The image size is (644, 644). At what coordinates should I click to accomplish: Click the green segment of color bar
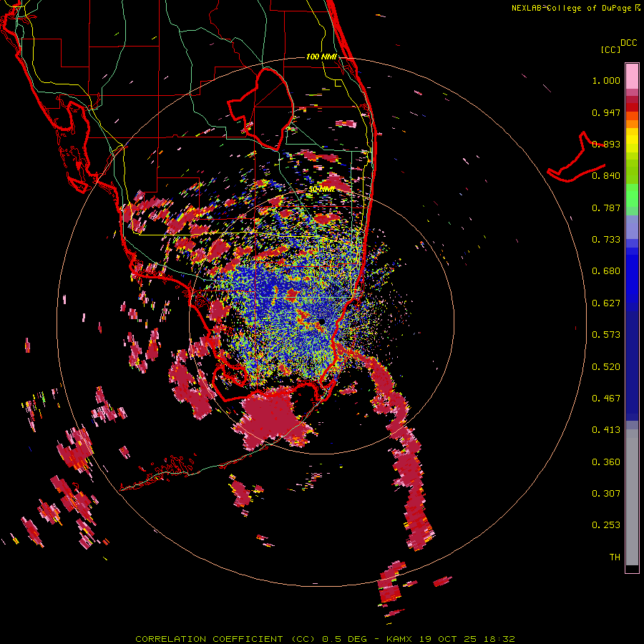pos(632,196)
